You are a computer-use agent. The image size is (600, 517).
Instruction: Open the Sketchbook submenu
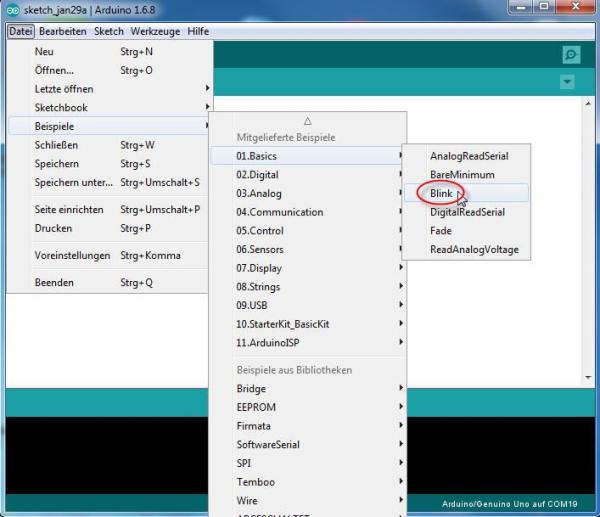tap(61, 107)
